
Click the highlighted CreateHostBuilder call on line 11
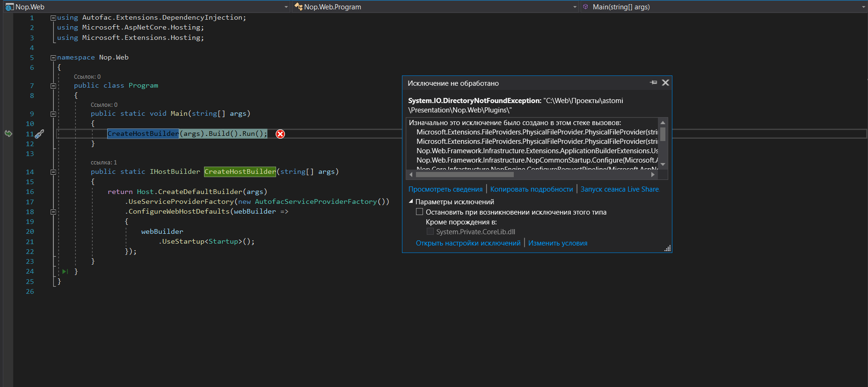point(143,134)
